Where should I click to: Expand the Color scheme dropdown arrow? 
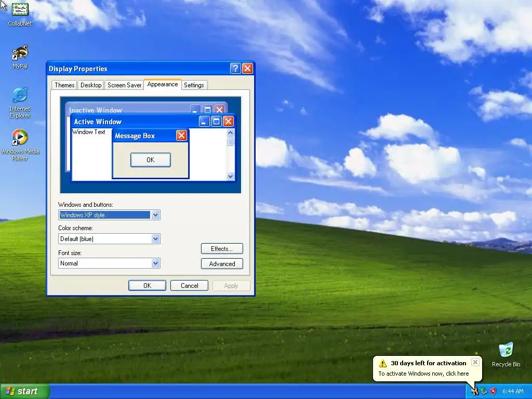155,239
